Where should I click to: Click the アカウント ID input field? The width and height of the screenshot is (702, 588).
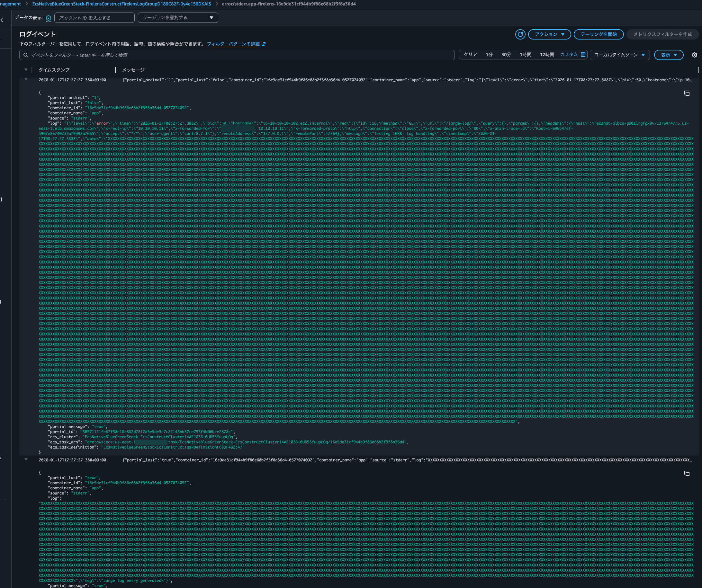tap(94, 18)
